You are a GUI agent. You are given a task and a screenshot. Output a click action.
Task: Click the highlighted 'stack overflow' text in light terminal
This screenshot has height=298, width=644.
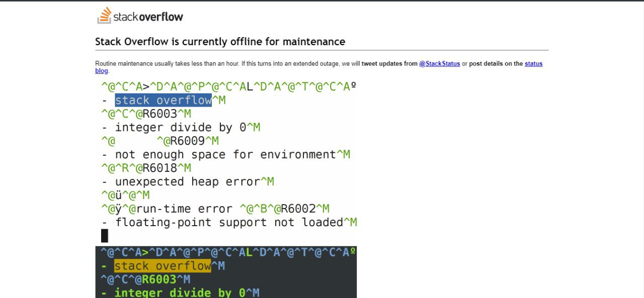coord(163,100)
